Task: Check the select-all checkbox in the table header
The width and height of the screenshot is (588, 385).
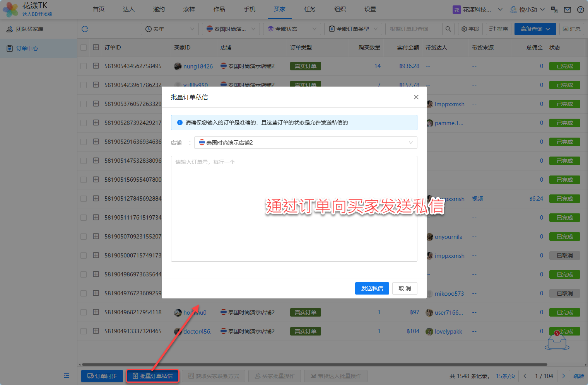Action: pyautogui.click(x=84, y=48)
